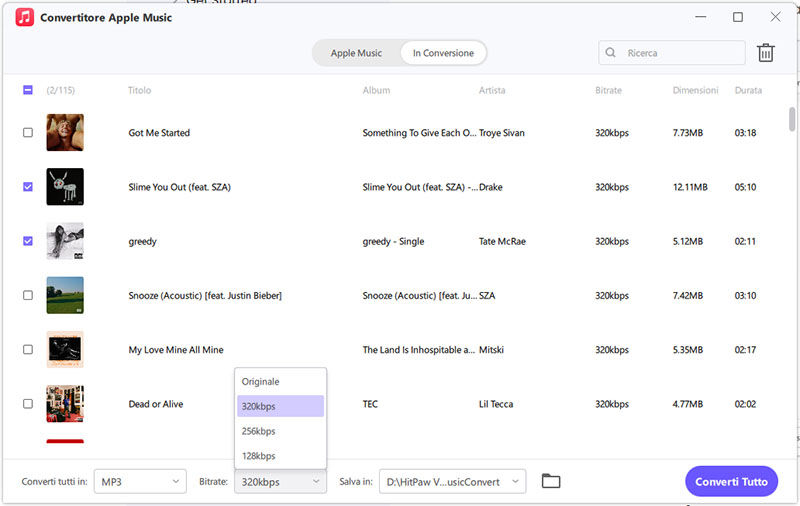800x506 pixels.
Task: Click the Got Me Started title
Action: point(159,133)
